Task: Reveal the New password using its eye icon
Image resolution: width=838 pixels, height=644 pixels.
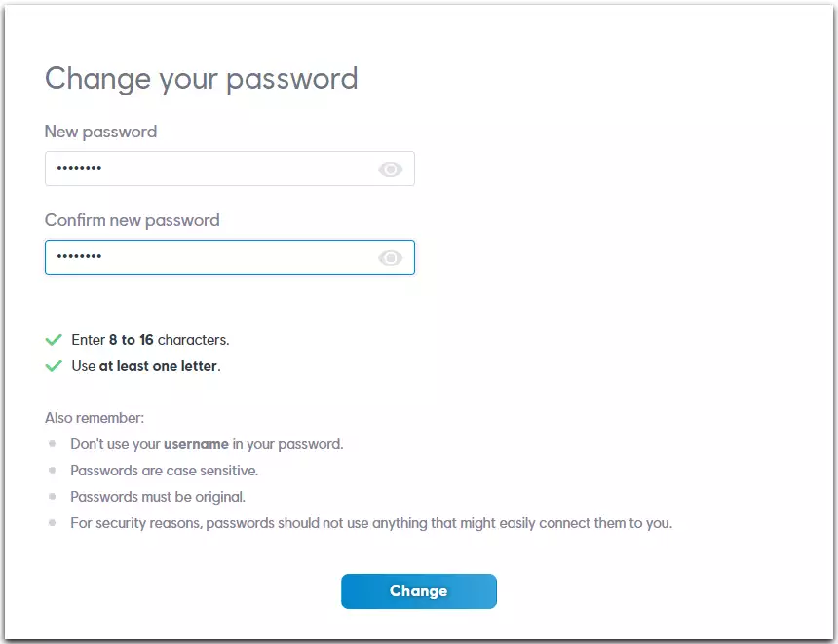Action: click(390, 170)
